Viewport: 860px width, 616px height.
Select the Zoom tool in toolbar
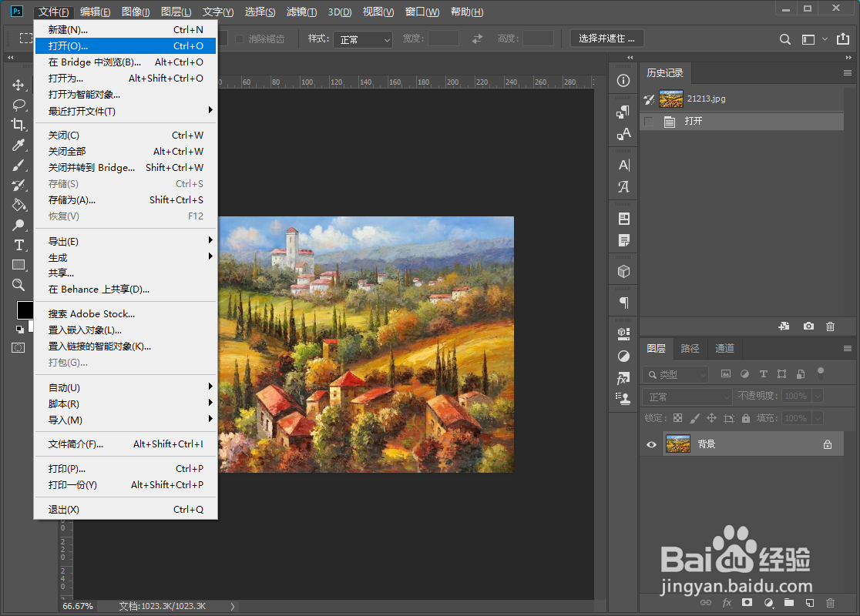click(18, 284)
